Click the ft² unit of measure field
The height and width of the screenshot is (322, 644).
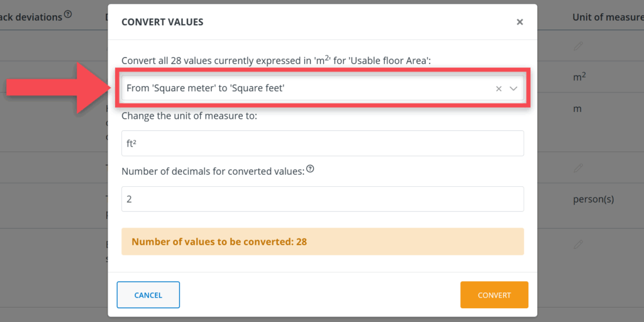pyautogui.click(x=322, y=143)
